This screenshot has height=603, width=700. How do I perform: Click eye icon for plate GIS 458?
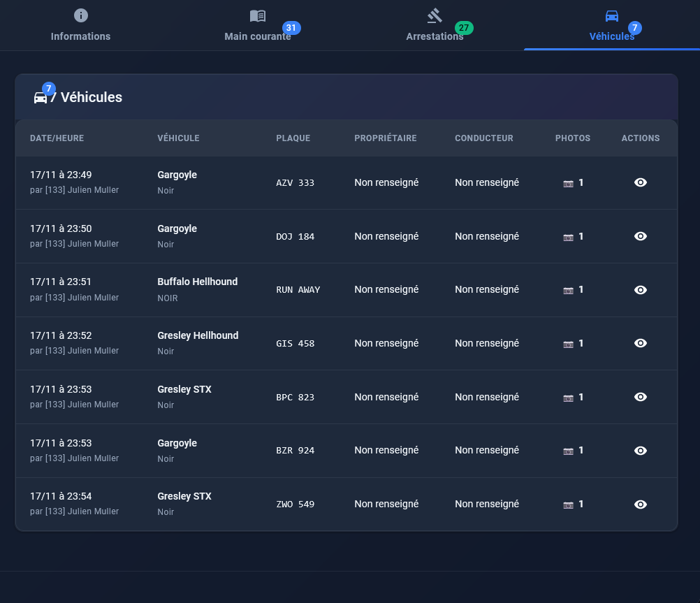tap(640, 343)
